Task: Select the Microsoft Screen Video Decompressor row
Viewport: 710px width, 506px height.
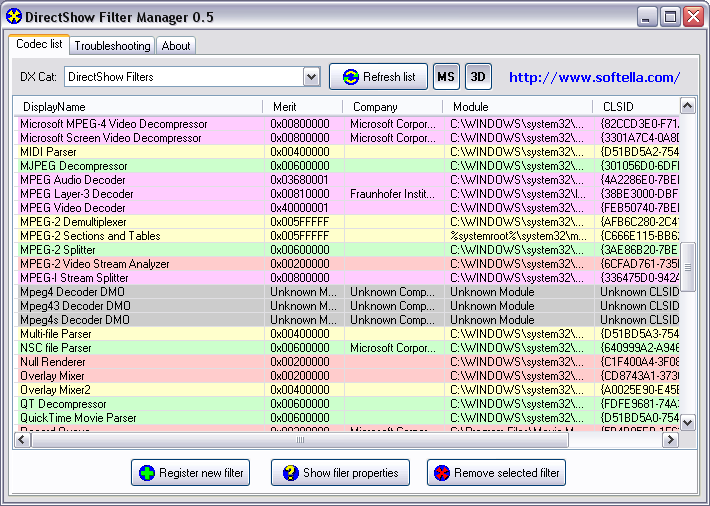Action: pos(349,138)
